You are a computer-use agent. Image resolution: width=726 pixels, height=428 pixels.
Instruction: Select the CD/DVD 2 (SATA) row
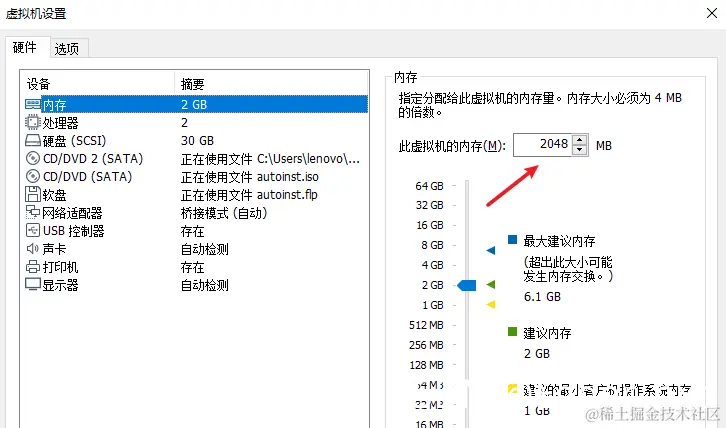pyautogui.click(x=196, y=158)
